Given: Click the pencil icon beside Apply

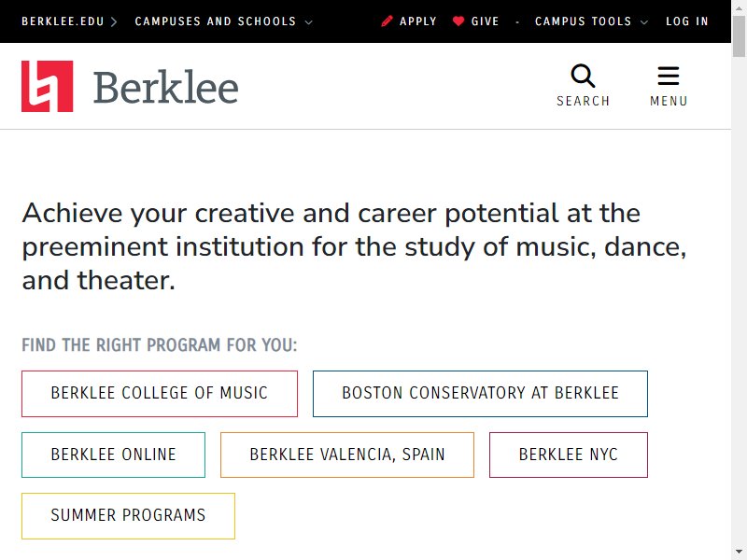Looking at the screenshot, I should click(x=387, y=21).
